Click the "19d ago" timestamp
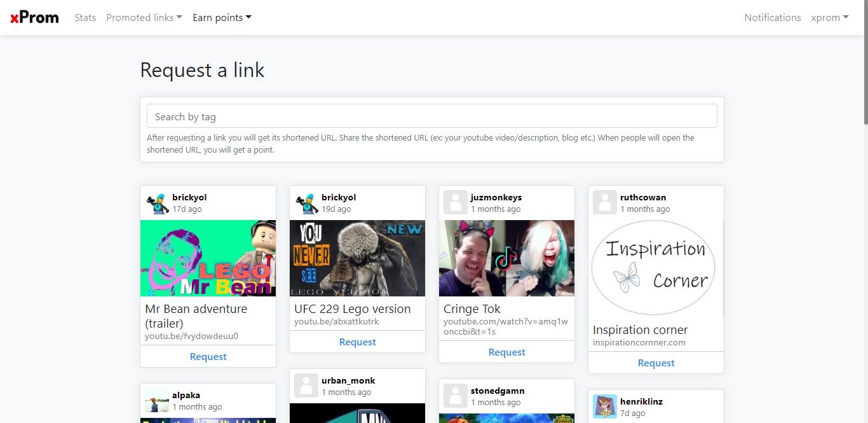This screenshot has width=868, height=423. tap(336, 209)
